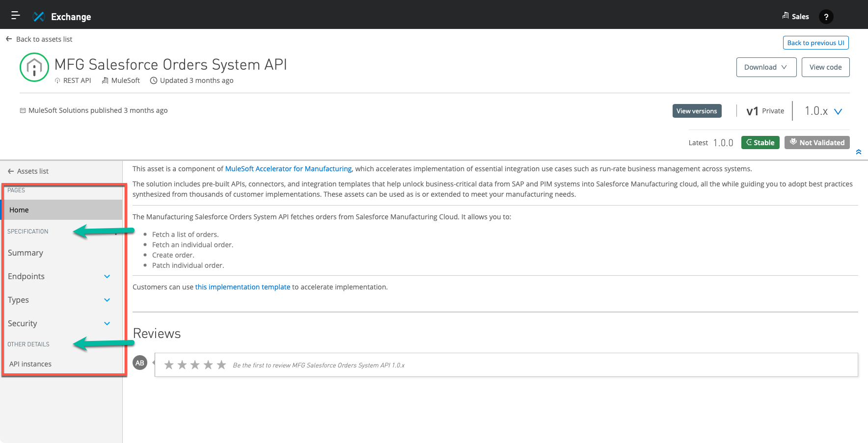Viewport: 868px width, 443px height.
Task: Click the Reviews heading
Action: (157, 334)
